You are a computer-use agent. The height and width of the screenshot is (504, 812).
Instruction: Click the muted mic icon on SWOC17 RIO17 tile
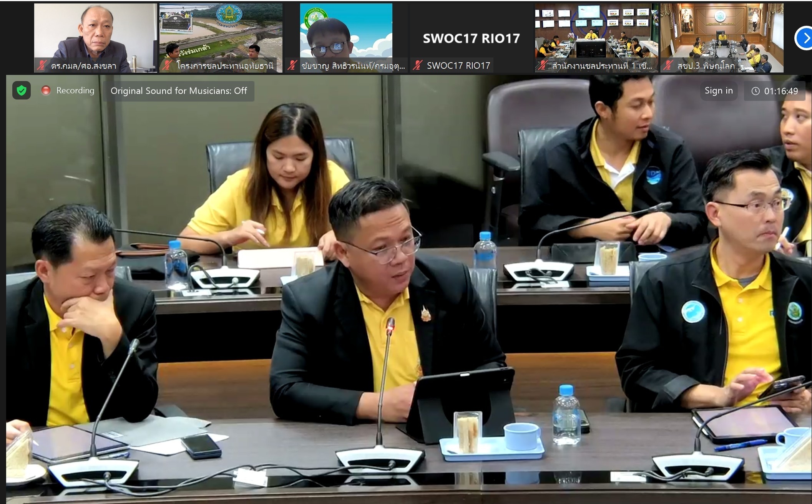point(418,66)
